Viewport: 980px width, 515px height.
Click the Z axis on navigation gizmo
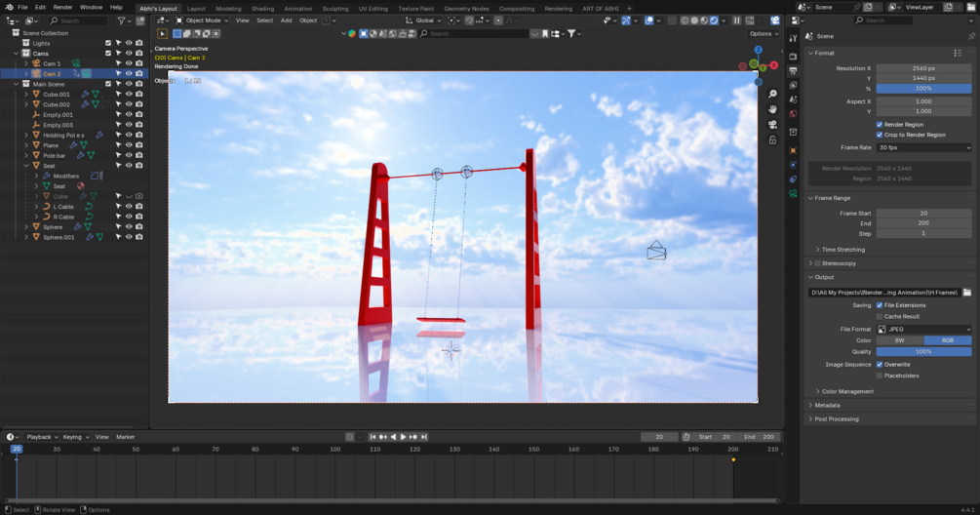pyautogui.click(x=758, y=50)
